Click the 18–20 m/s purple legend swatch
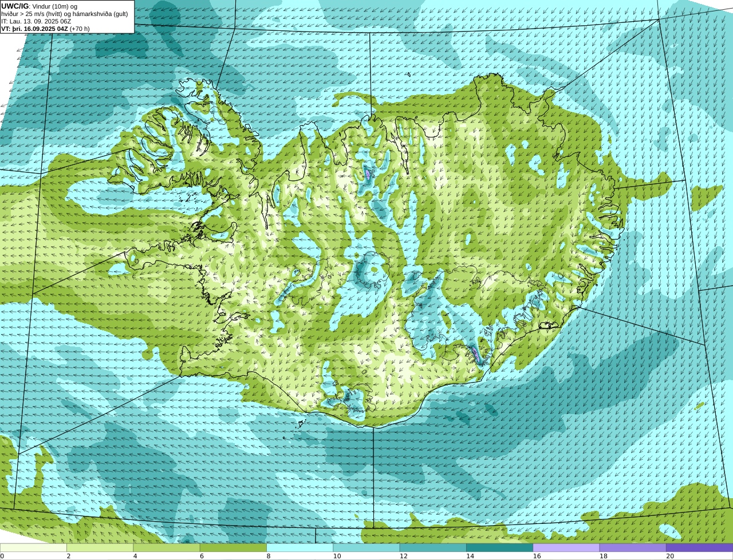Image resolution: width=733 pixels, height=560 pixels. [633, 547]
